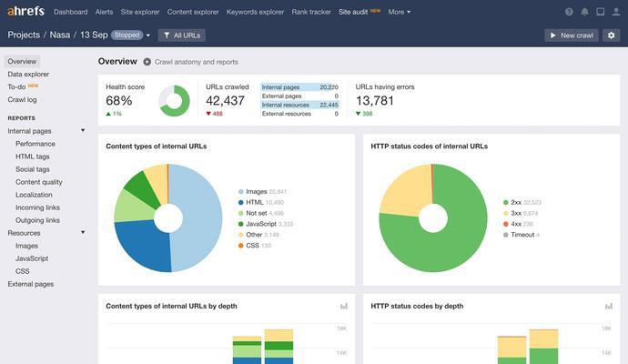The image size is (628, 364).
Task: Click 3xx legend entry
Action: pyautogui.click(x=521, y=214)
